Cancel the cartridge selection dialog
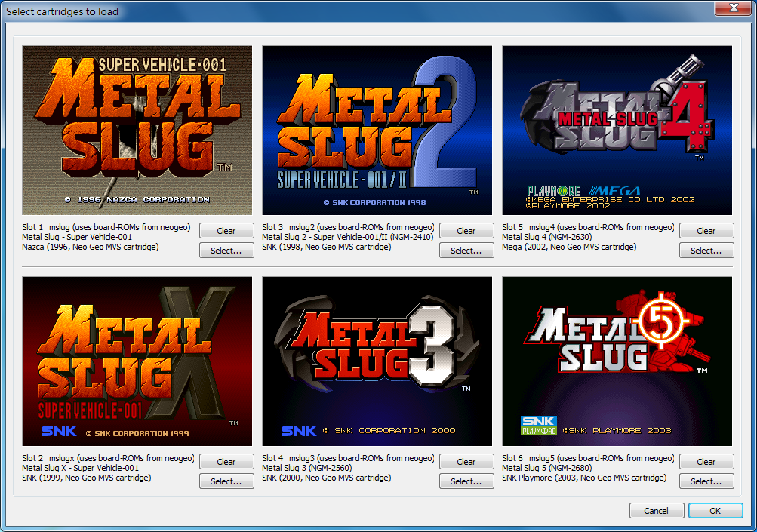This screenshot has height=532, width=757. (657, 510)
